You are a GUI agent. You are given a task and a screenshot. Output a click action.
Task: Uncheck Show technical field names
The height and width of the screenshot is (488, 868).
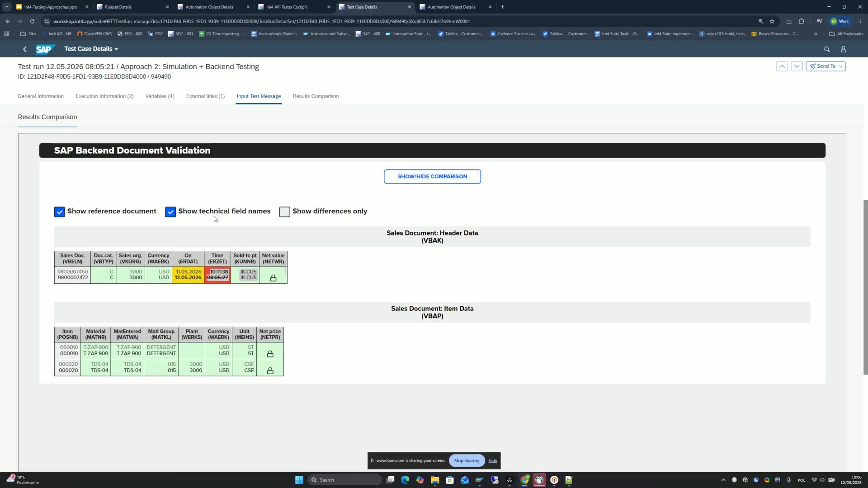tap(170, 212)
